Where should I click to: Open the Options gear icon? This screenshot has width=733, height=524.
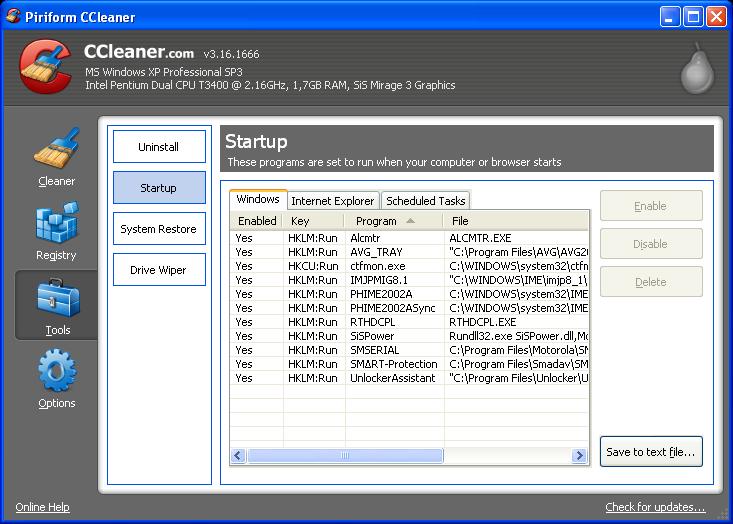57,371
